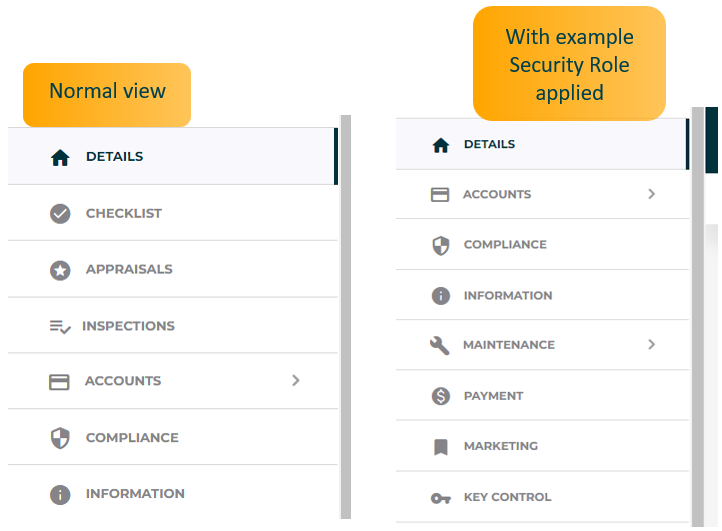Click the Inspections list-check icon
722x531 pixels.
[60, 326]
